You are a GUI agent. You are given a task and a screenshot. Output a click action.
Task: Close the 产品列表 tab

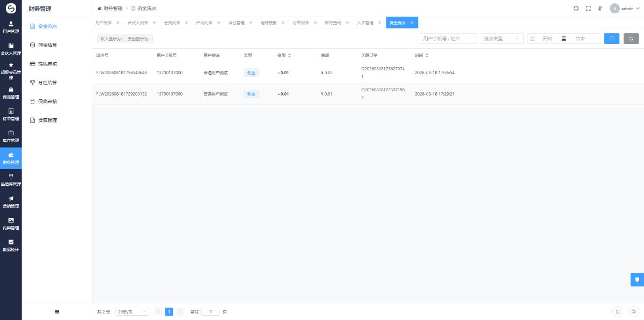[x=218, y=23]
